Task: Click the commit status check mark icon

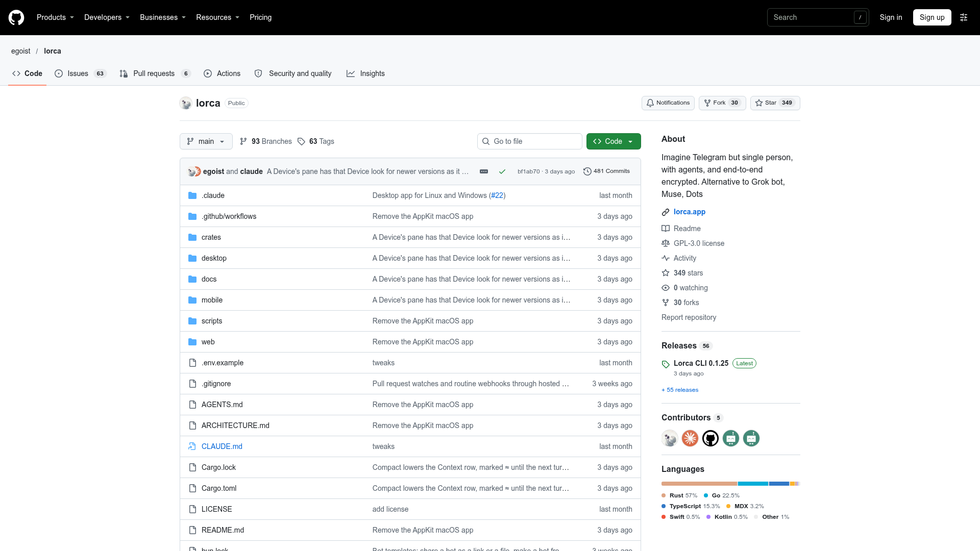Action: [502, 171]
